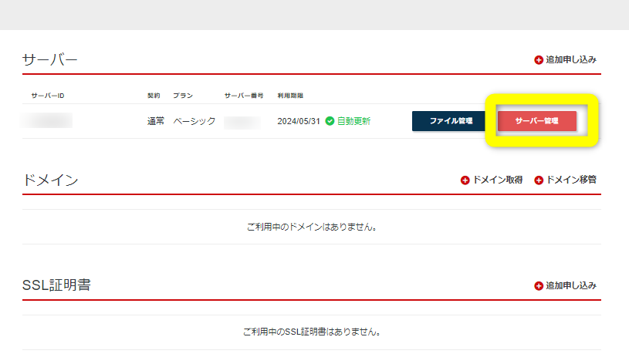Click 追加申し込み text in SSL証明書 section

tap(570, 286)
